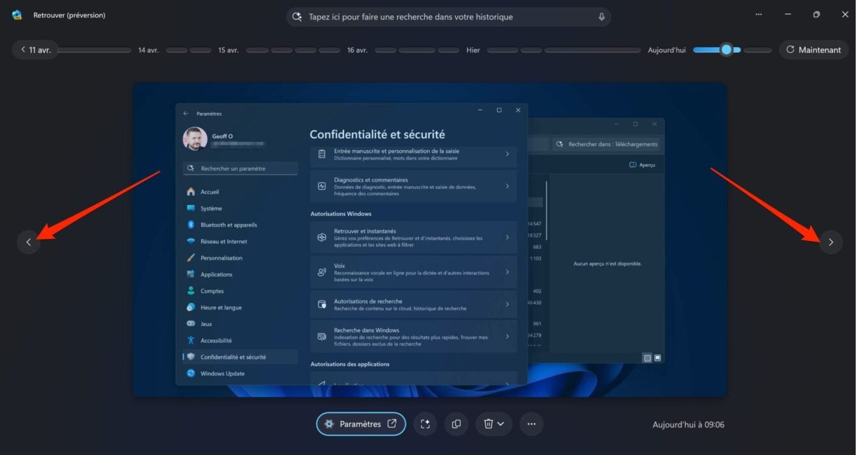Expand 'Autorisations de recherche' row chevron
The height and width of the screenshot is (455, 868).
[x=507, y=304]
